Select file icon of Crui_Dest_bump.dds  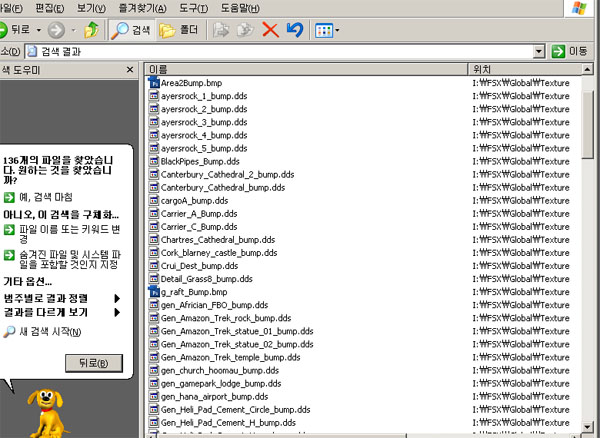[154, 265]
